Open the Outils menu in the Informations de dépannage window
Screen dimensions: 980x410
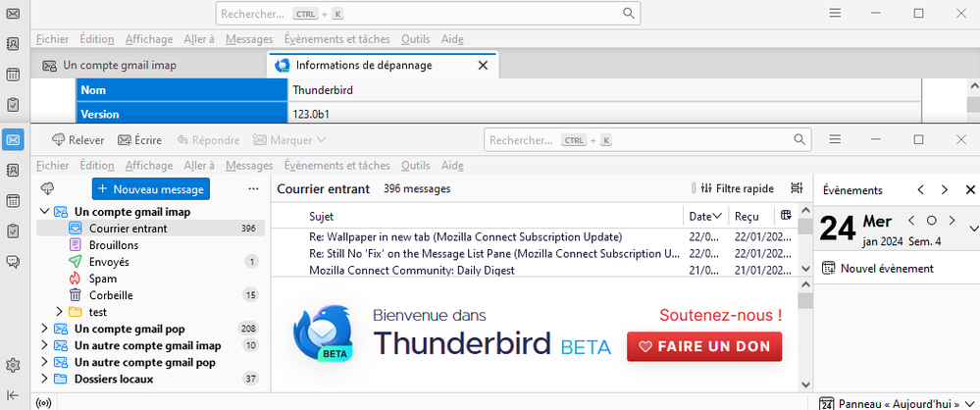coord(416,39)
